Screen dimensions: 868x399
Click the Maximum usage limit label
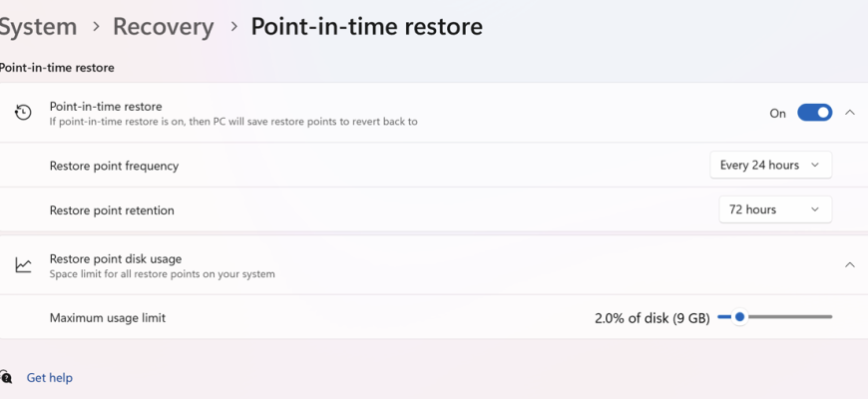[108, 318]
